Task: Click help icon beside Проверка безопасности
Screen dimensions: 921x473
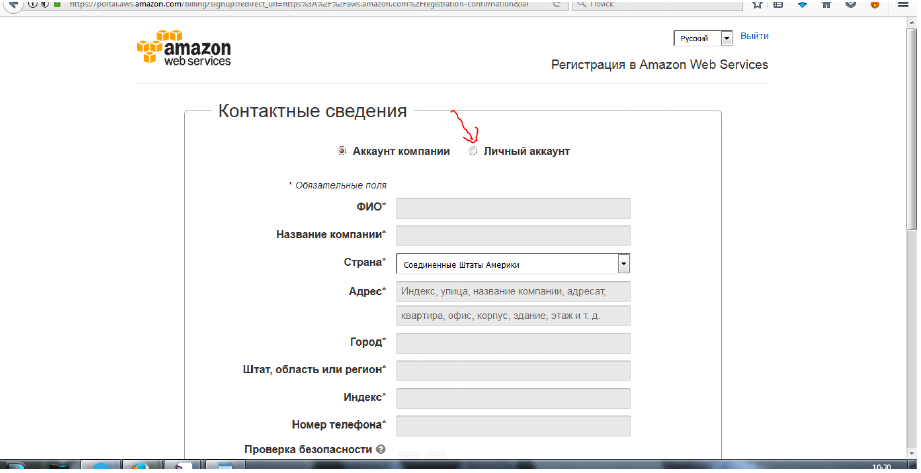Action: [381, 449]
